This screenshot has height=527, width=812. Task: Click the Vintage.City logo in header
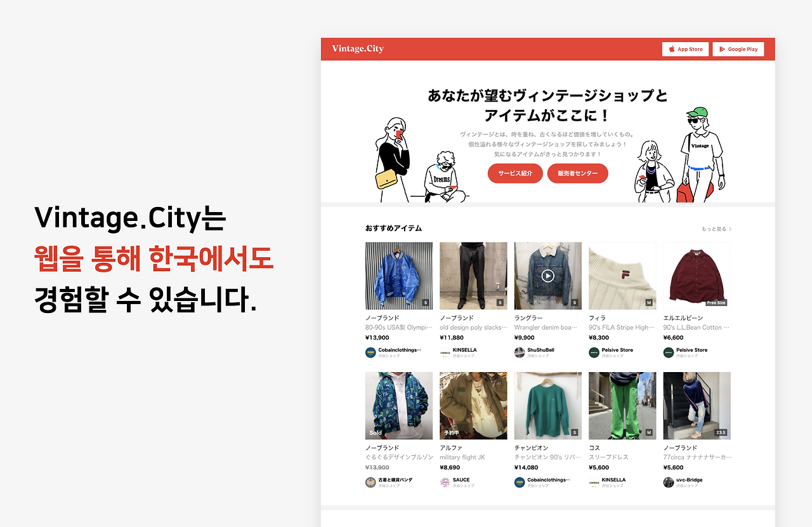(x=358, y=49)
